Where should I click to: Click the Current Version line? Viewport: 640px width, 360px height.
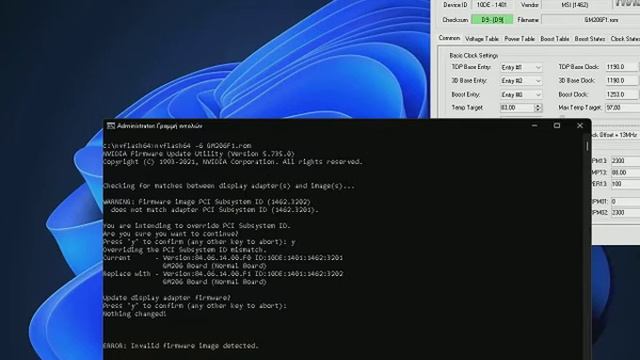coord(223,258)
